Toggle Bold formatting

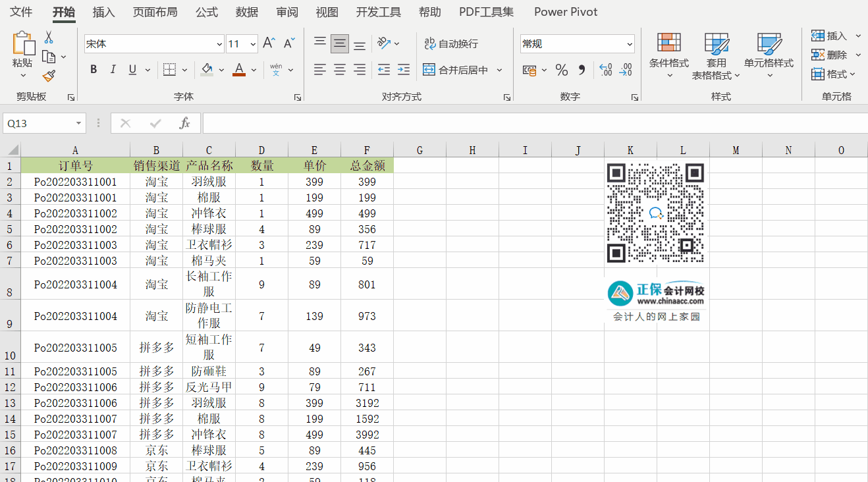tap(94, 70)
